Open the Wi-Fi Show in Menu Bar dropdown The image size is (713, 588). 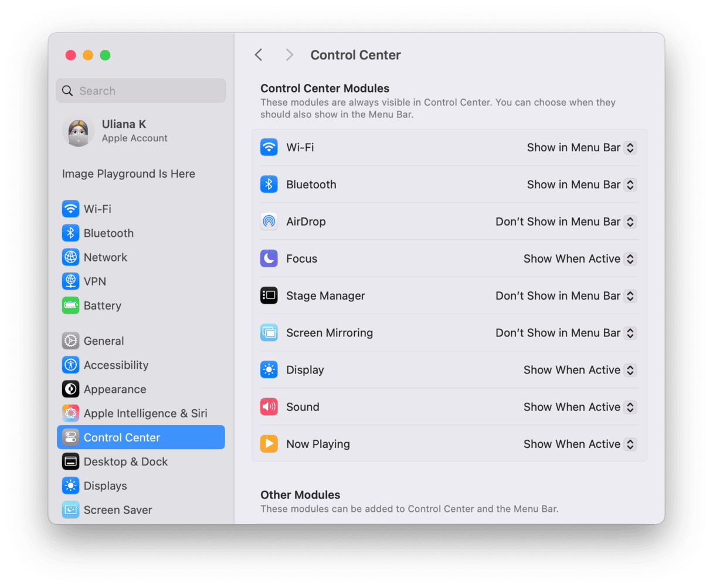coord(581,148)
